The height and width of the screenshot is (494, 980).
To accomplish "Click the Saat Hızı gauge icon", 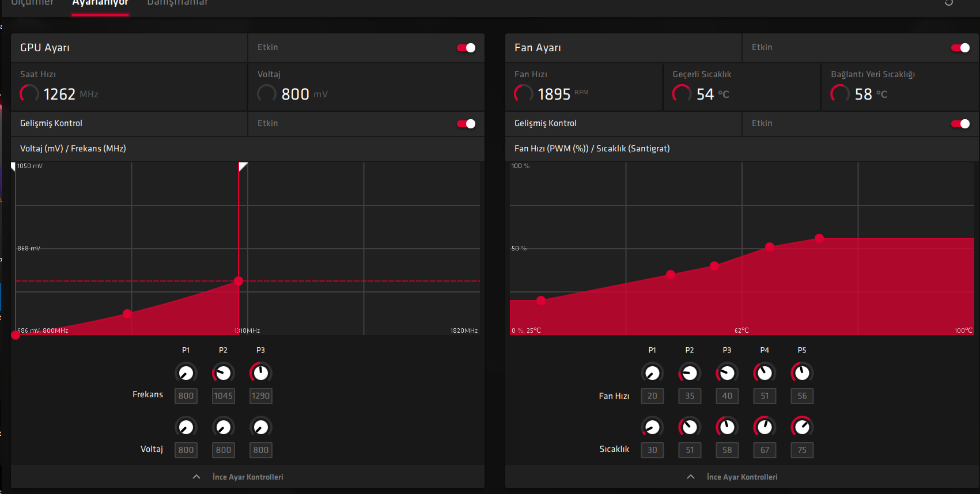I will (29, 93).
